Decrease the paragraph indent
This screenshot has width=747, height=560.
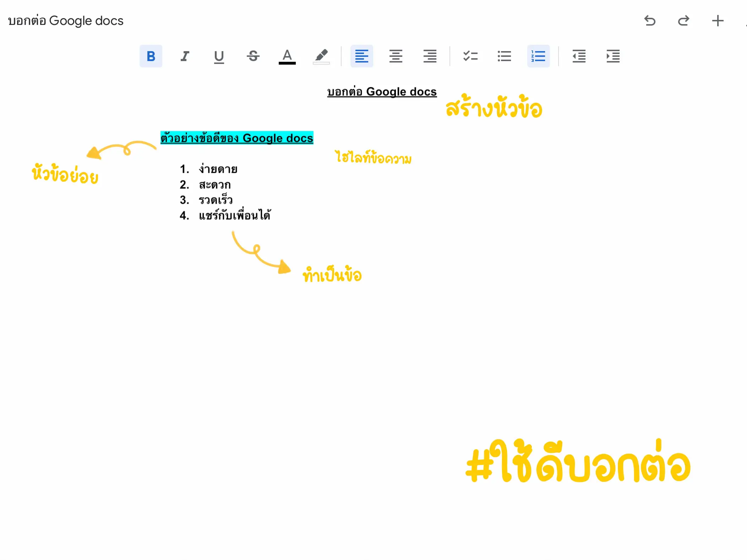(579, 56)
